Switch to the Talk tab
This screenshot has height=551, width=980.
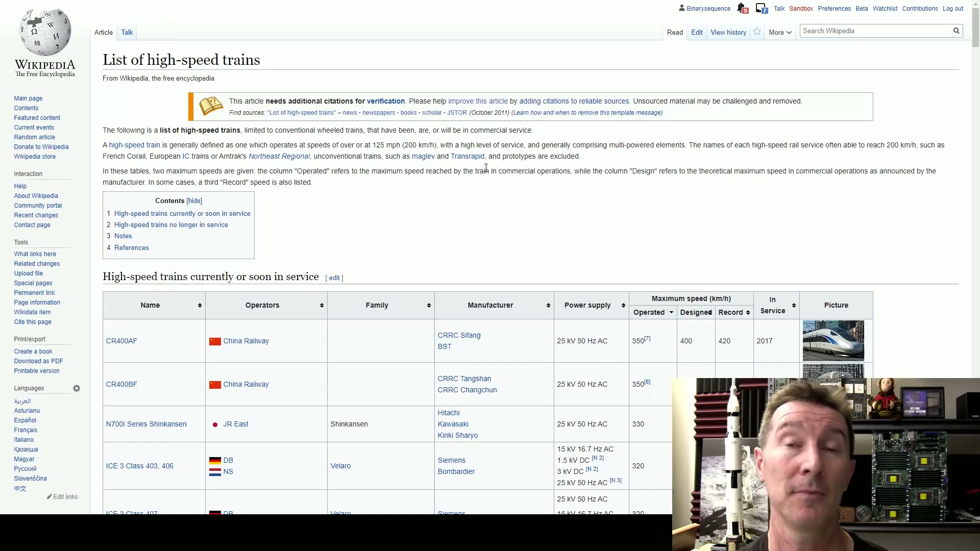click(127, 32)
